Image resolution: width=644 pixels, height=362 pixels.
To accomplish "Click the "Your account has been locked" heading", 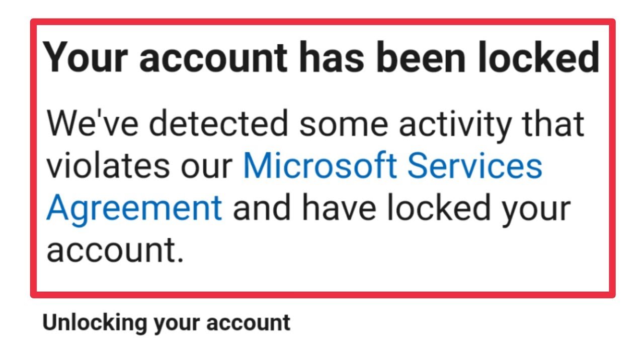I will (321, 58).
